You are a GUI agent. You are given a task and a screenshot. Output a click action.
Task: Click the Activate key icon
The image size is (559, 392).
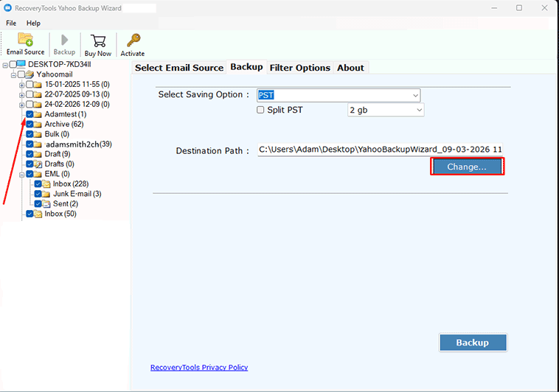133,41
